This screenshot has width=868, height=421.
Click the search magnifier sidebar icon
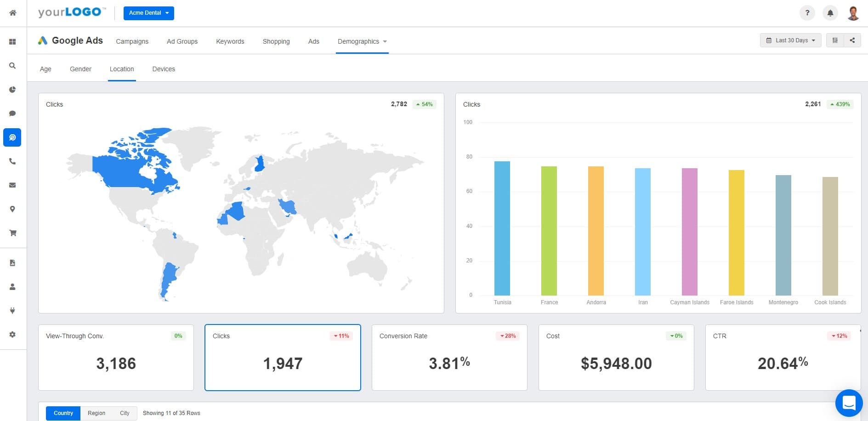click(12, 66)
